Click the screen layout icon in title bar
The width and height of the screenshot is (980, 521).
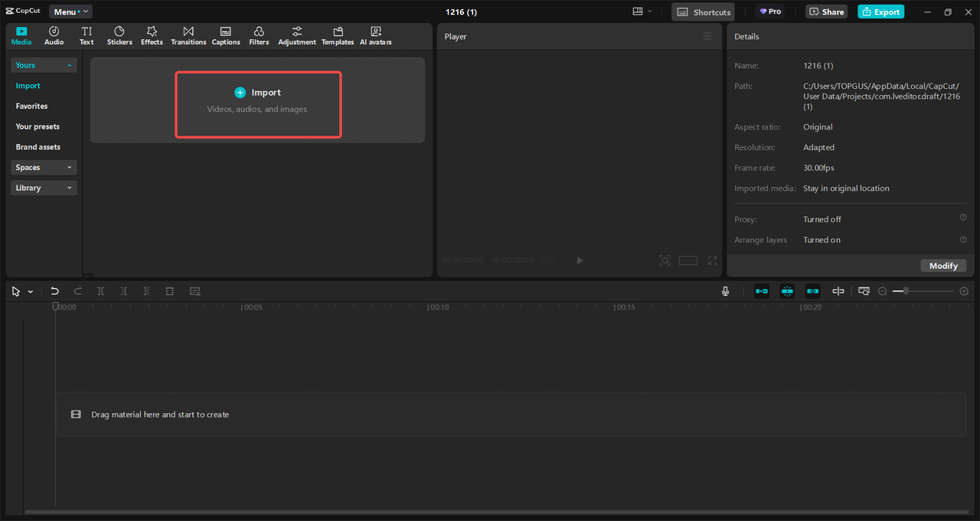click(x=638, y=11)
